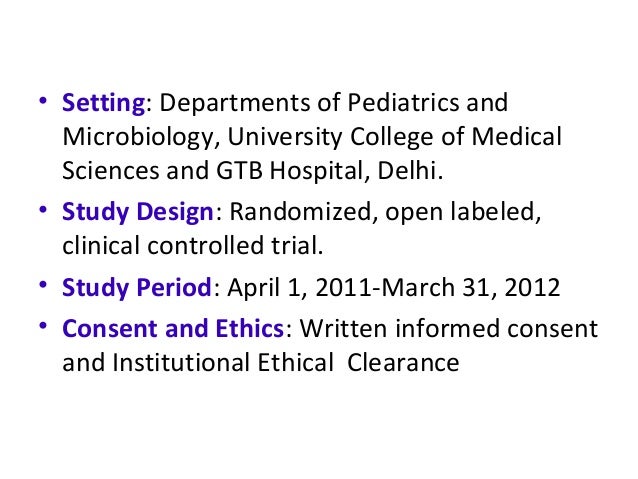Click the date 'April 1, 2011'
Viewport: 638px width, 479px height.
point(299,288)
